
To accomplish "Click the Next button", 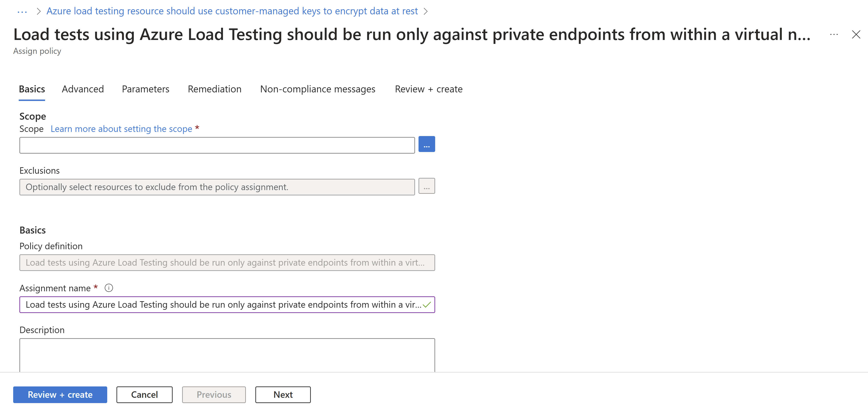I will pyautogui.click(x=282, y=395).
